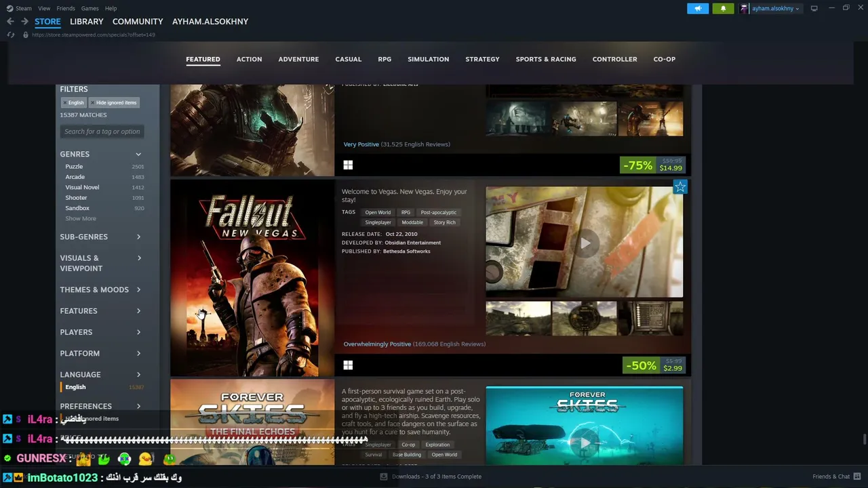Play the Forever Skies trailer

tap(585, 443)
